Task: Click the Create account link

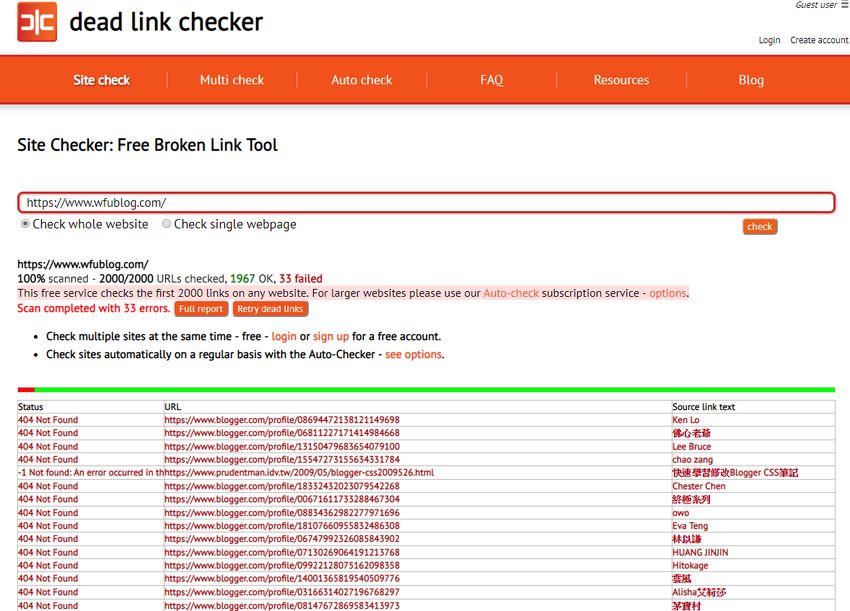Action: [819, 40]
